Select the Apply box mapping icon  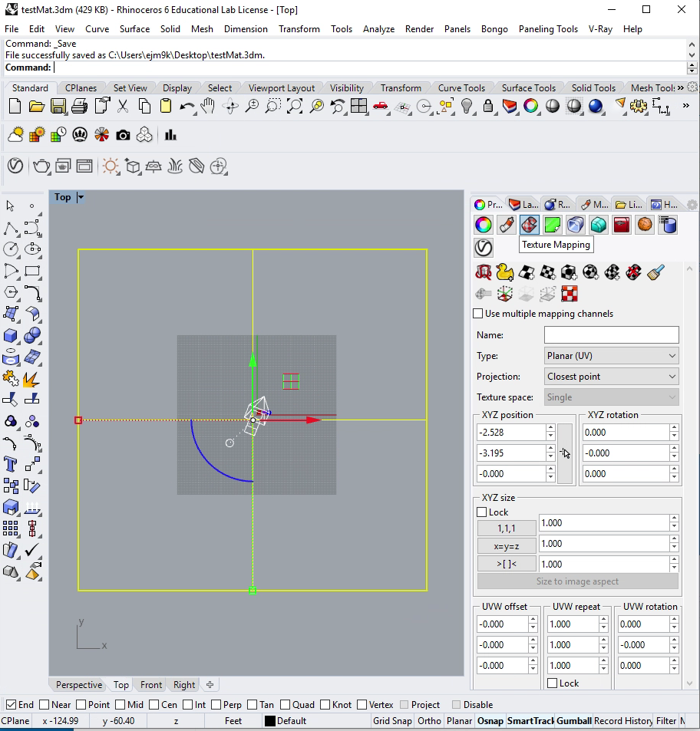[x=570, y=272]
